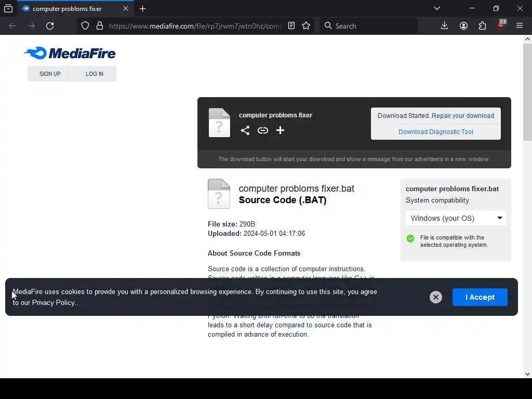Click the scrollbar down arrow
This screenshot has height=399, width=532.
tap(527, 374)
